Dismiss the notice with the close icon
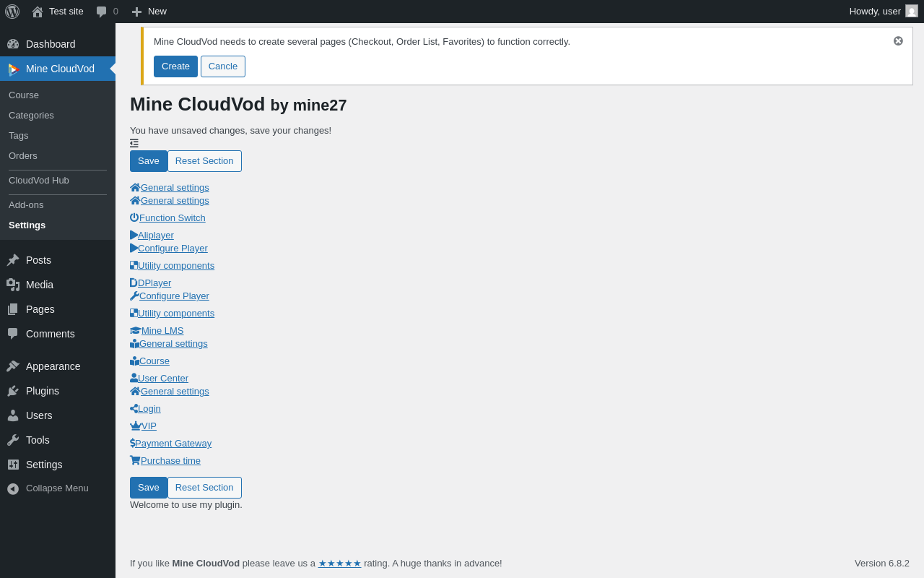 [x=898, y=41]
